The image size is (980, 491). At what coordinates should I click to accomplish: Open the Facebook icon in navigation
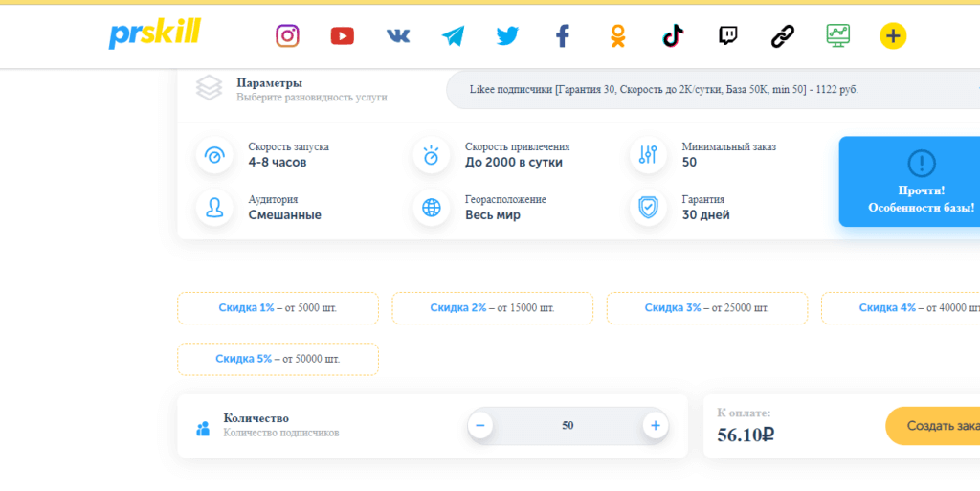click(x=563, y=36)
